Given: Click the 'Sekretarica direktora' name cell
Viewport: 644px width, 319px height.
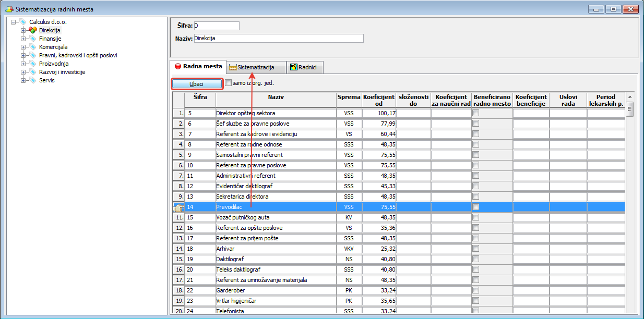Looking at the screenshot, I should 276,197.
